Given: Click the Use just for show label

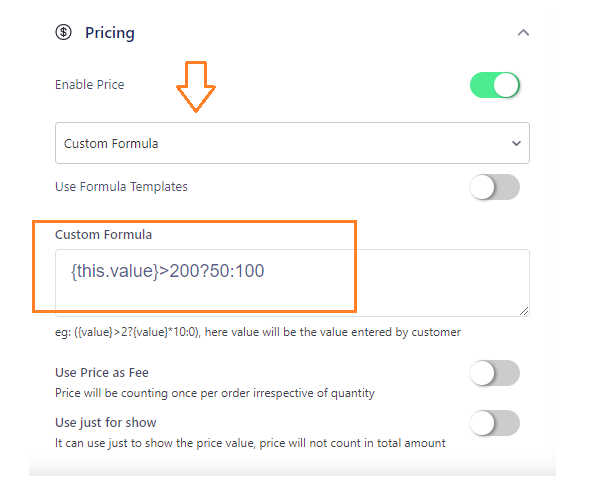Looking at the screenshot, I should coord(106,423).
